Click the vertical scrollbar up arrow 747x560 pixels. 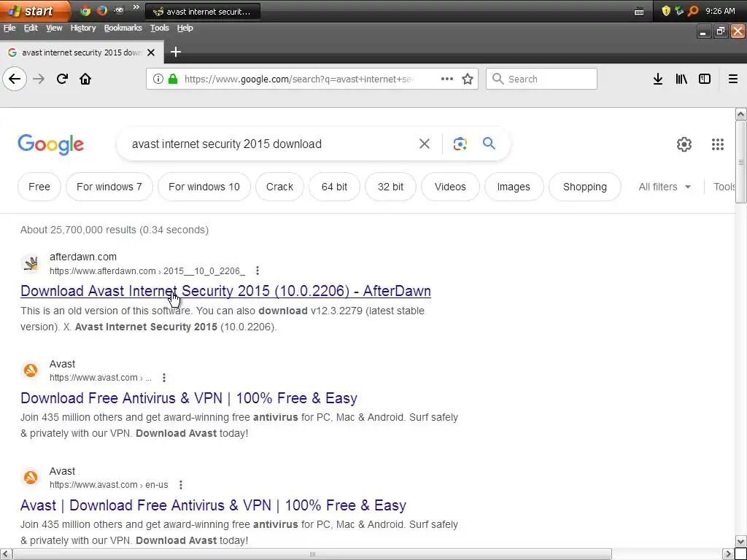[740, 114]
